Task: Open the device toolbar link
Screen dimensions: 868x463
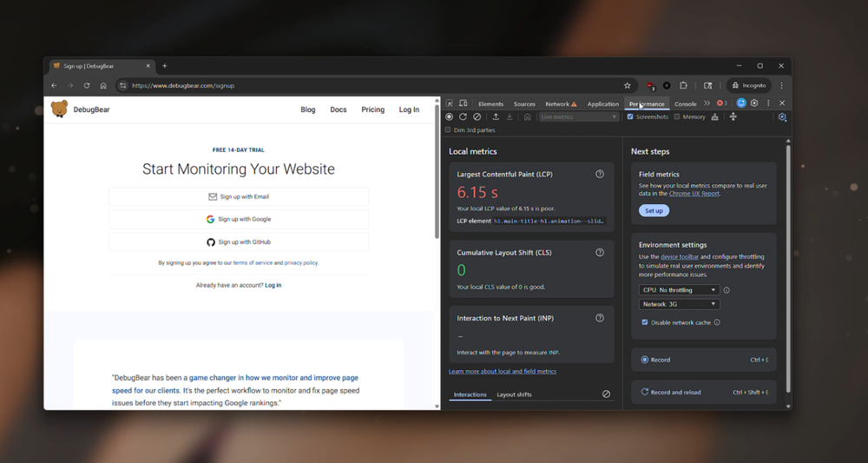Action: pyautogui.click(x=680, y=257)
